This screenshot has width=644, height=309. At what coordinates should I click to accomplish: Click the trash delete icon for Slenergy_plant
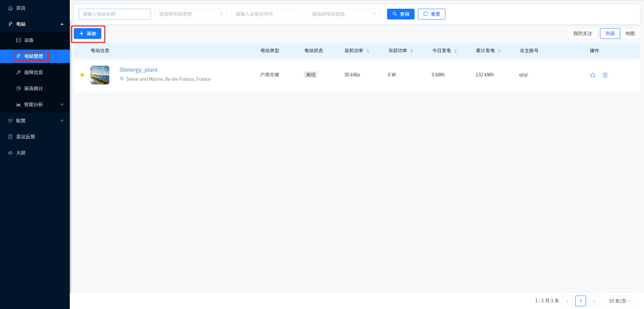tap(605, 75)
